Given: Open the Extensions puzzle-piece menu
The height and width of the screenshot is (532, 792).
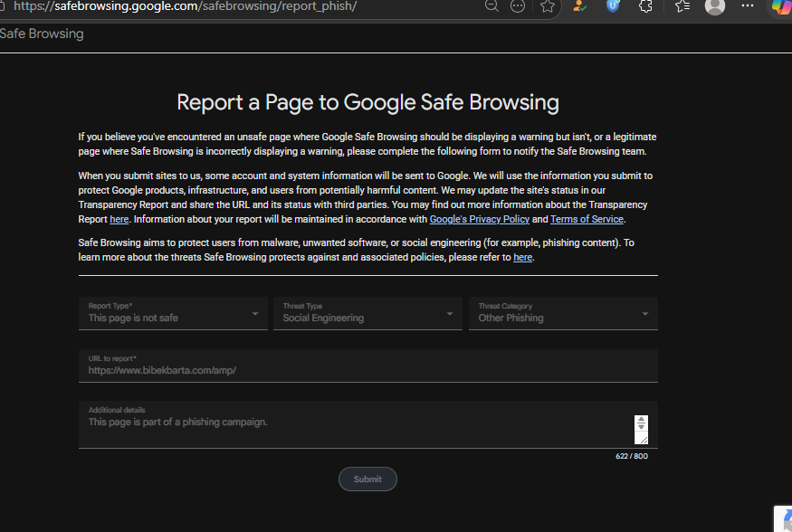Looking at the screenshot, I should 645,6.
